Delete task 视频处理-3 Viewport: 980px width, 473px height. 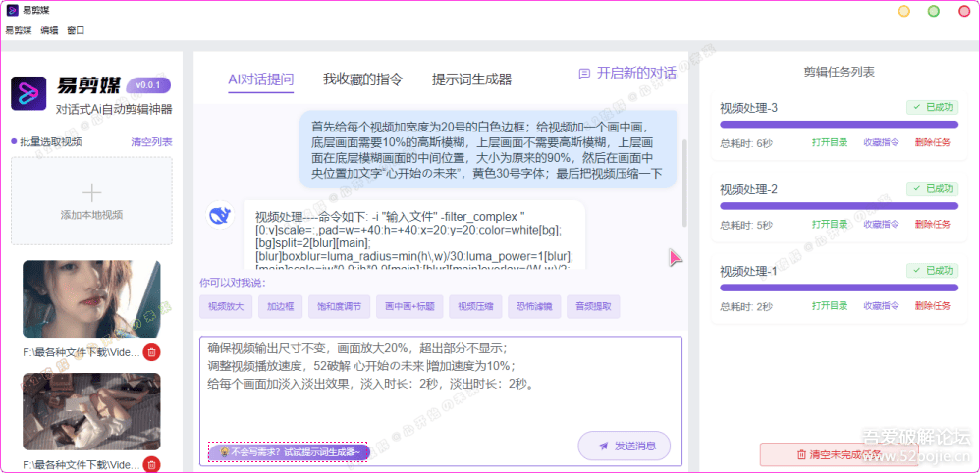933,142
